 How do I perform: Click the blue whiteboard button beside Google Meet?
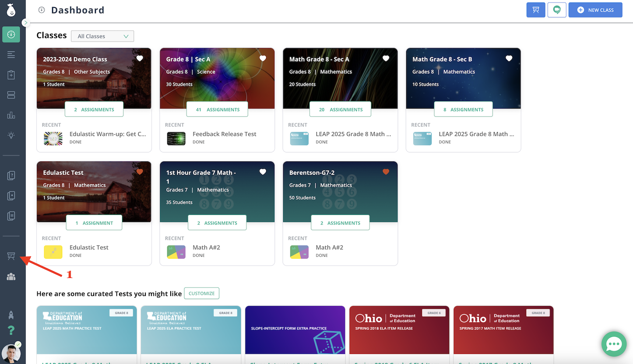[535, 10]
